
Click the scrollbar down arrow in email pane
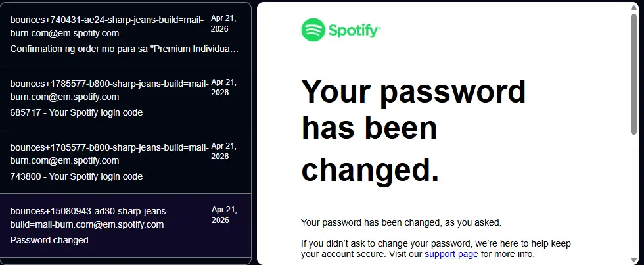(634, 260)
